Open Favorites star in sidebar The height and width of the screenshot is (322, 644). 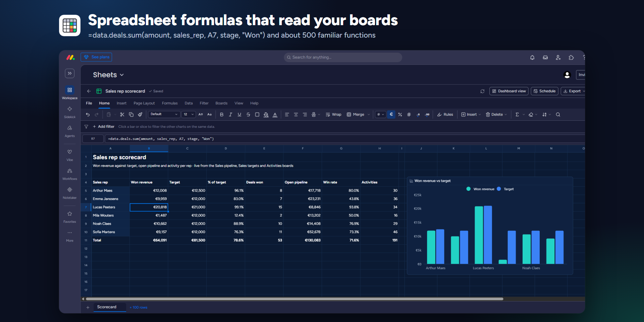[x=70, y=217]
